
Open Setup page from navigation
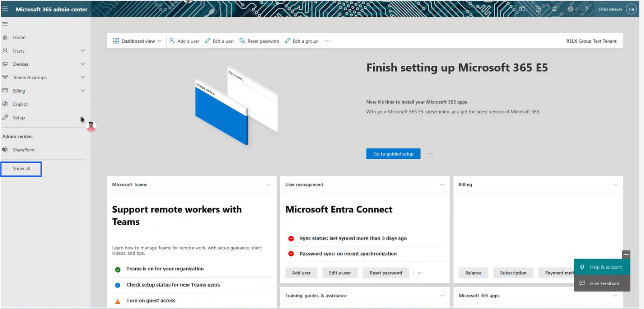(19, 118)
